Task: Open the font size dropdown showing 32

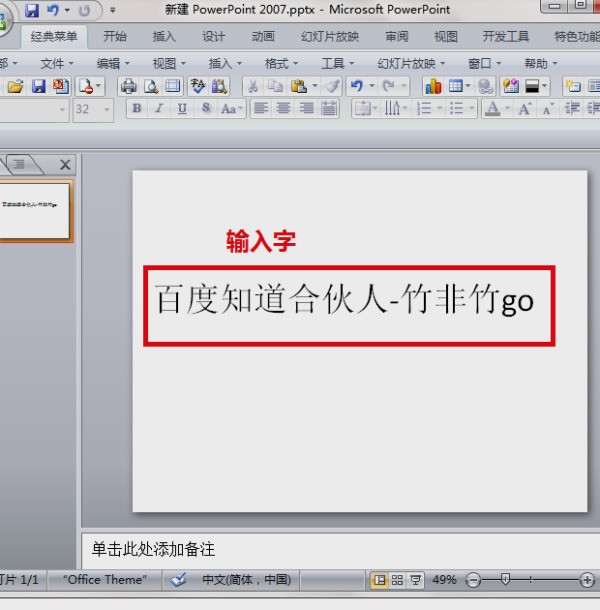Action: pos(93,109)
